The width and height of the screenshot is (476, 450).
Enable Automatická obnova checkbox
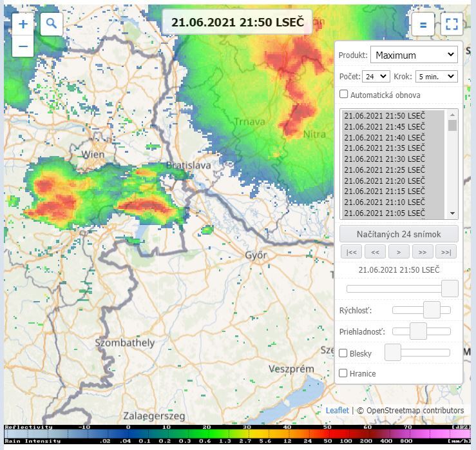(344, 94)
